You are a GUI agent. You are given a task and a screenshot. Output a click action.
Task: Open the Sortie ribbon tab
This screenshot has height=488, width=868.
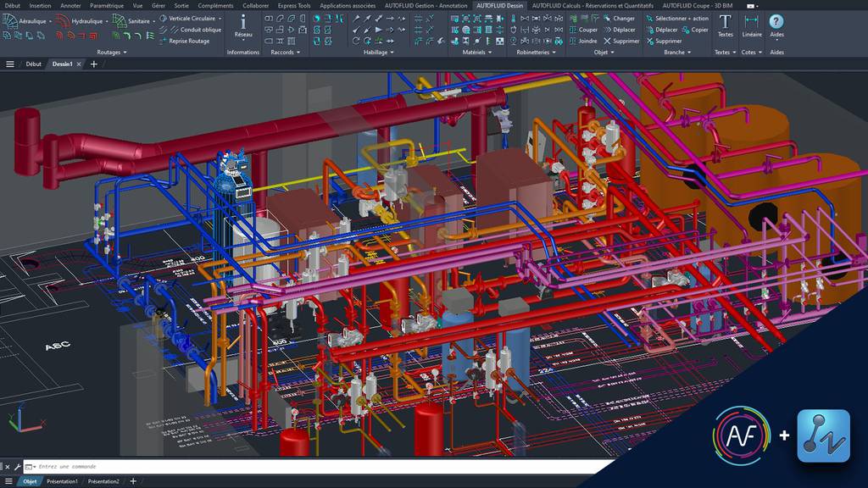pyautogui.click(x=181, y=6)
